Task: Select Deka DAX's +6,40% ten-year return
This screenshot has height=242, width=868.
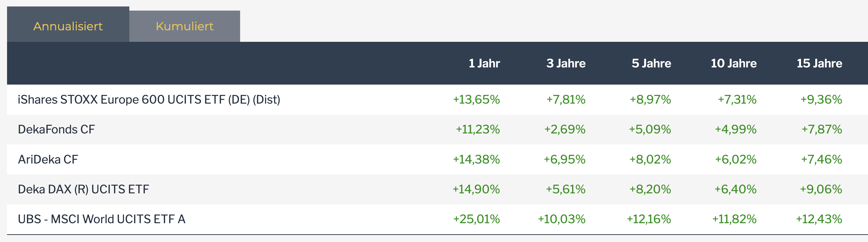Action: 735,189
